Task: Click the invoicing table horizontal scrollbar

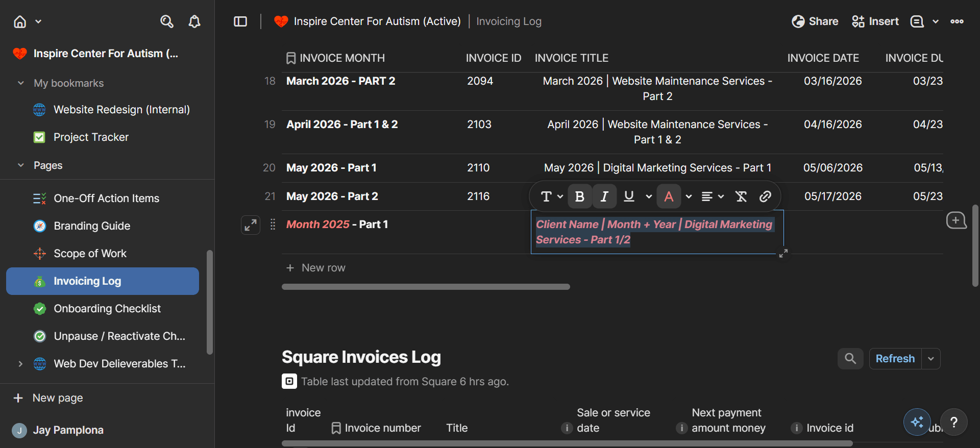Action: pos(426,287)
